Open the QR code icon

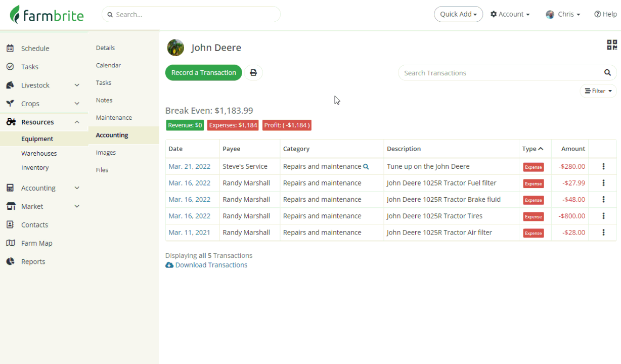[x=612, y=45]
